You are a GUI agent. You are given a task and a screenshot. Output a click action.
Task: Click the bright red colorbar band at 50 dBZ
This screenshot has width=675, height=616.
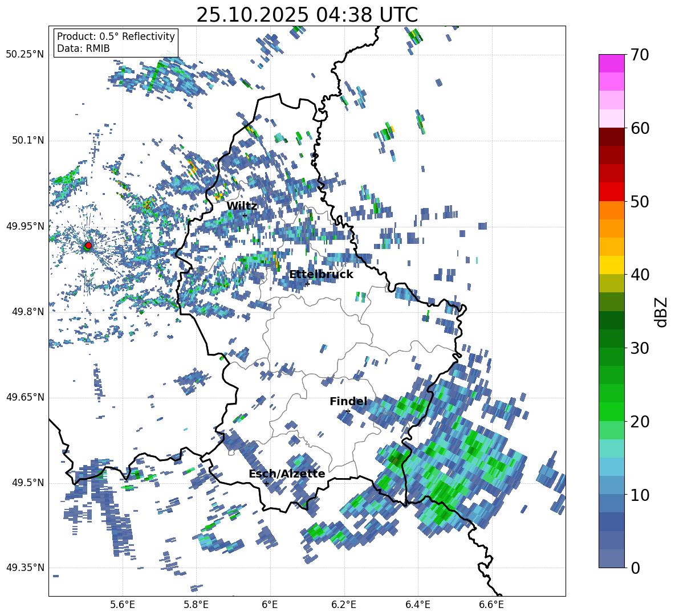pos(612,192)
